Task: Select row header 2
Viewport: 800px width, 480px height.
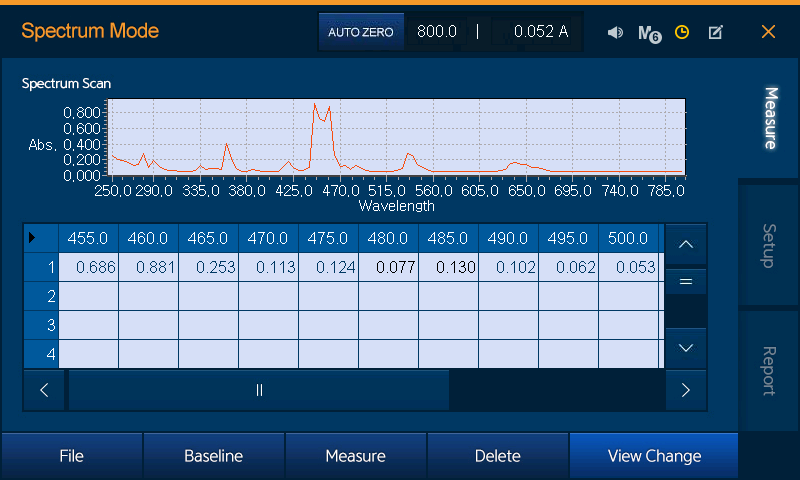Action: coord(41,296)
